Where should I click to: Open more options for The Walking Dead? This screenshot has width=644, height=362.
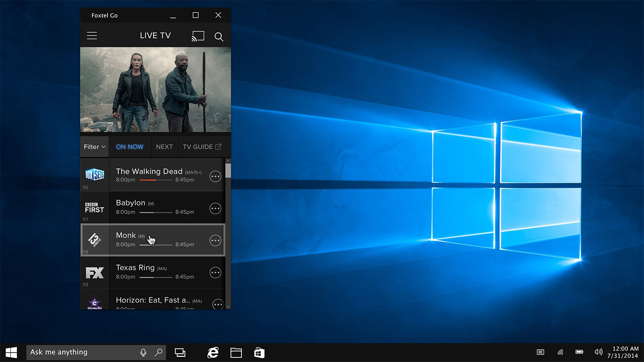click(215, 176)
